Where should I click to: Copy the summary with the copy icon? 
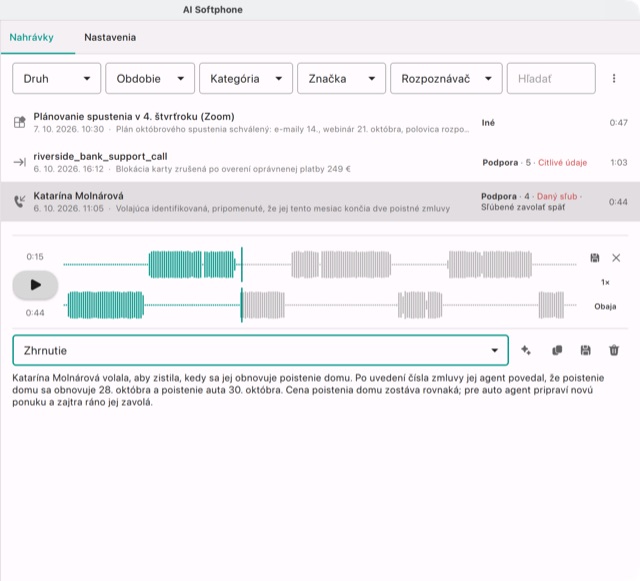[557, 350]
